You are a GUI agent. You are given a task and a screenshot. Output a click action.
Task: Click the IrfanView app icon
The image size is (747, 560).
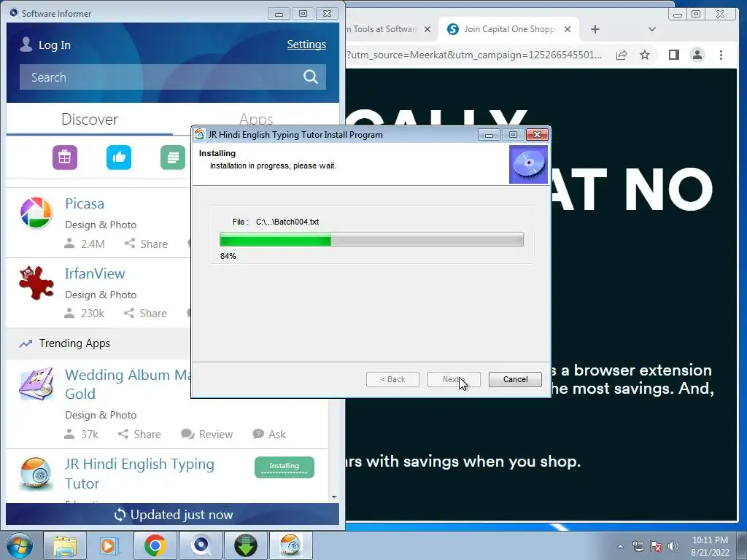point(36,282)
